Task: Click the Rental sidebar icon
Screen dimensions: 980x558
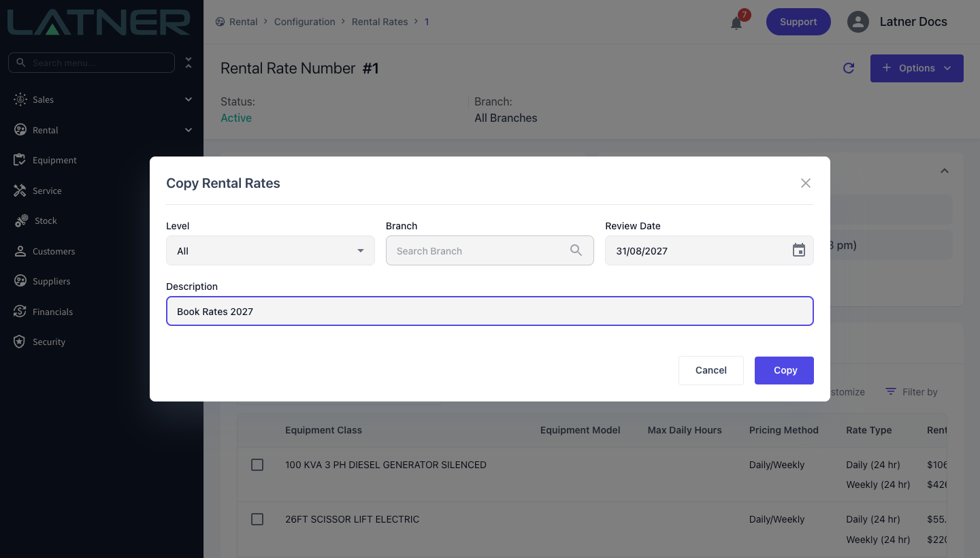Action: pos(20,130)
